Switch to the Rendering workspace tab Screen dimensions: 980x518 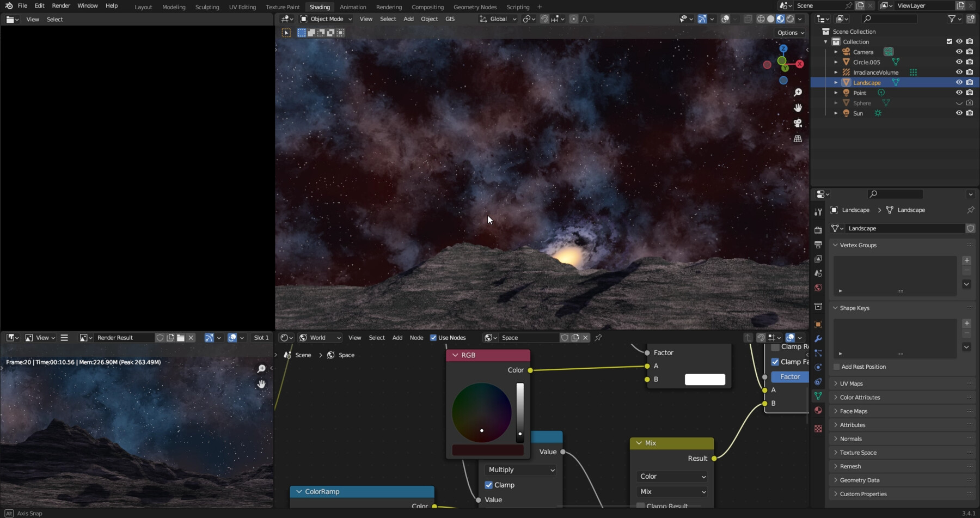click(389, 7)
